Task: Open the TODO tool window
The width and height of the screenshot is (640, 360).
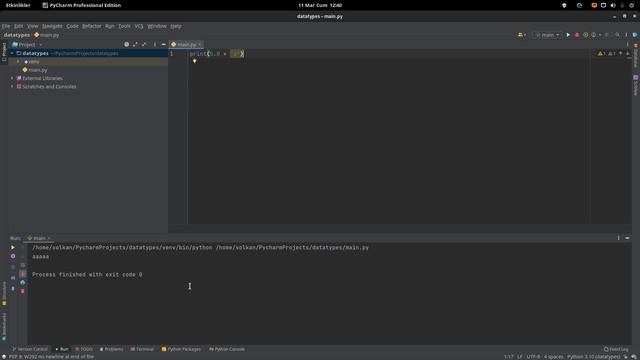Action: coord(84,349)
